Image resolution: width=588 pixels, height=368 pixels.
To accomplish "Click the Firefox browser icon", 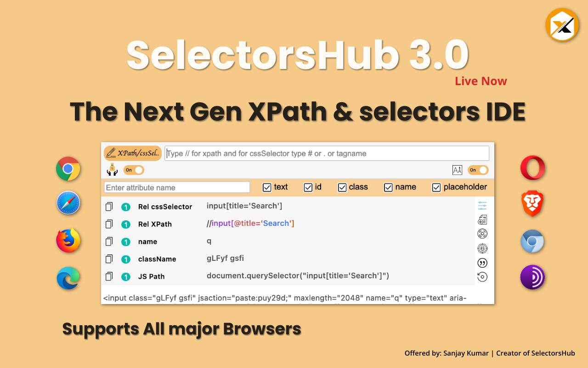I will [68, 241].
